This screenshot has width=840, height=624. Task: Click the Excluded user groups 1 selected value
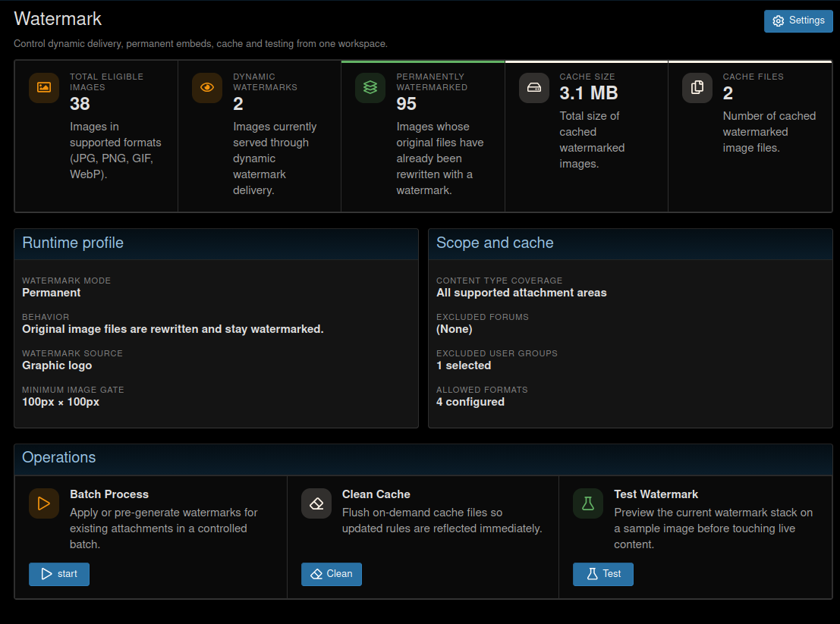tap(464, 365)
